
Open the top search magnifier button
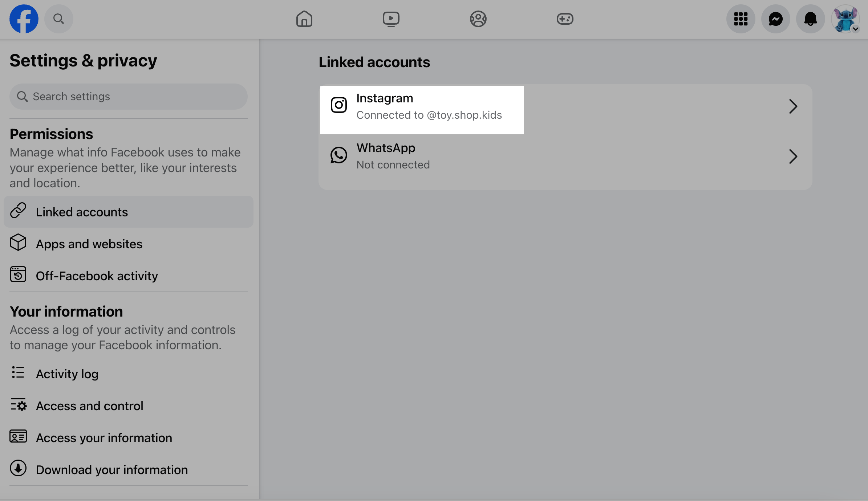click(59, 19)
